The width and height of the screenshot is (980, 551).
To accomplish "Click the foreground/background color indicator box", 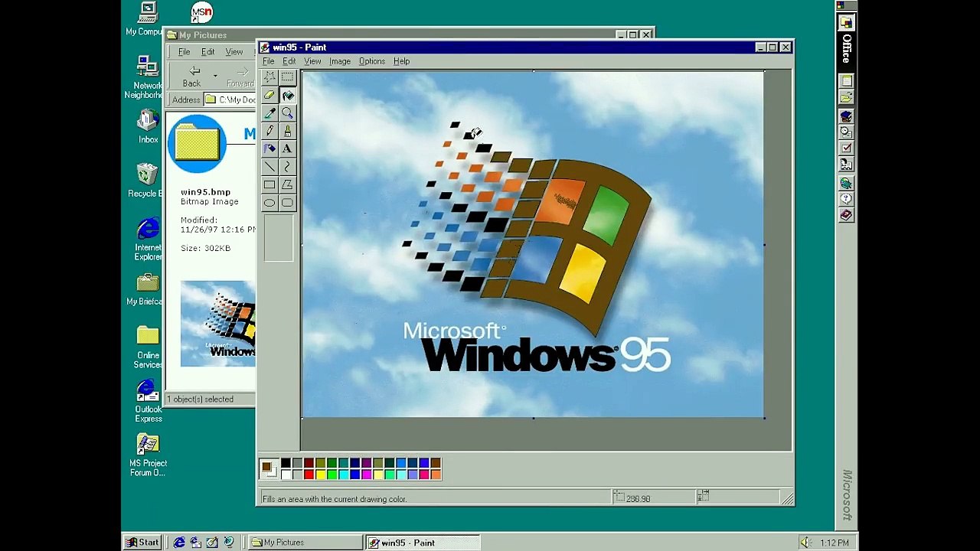I will point(269,469).
